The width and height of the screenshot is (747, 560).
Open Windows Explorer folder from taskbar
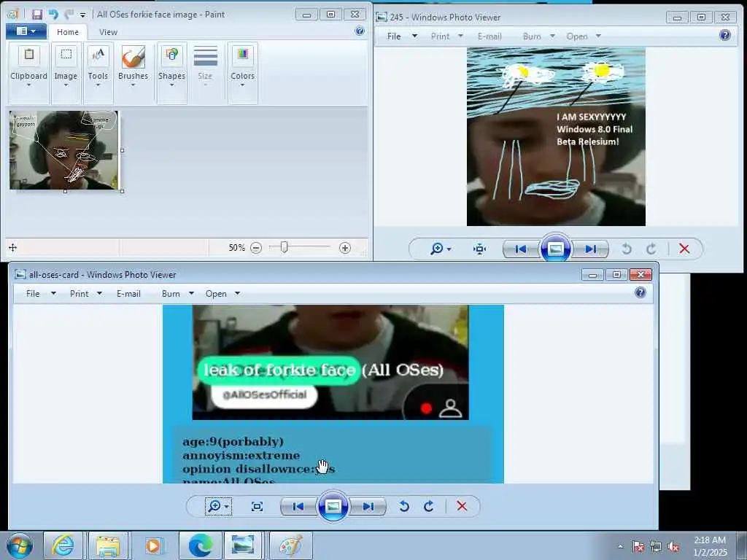coord(108,545)
